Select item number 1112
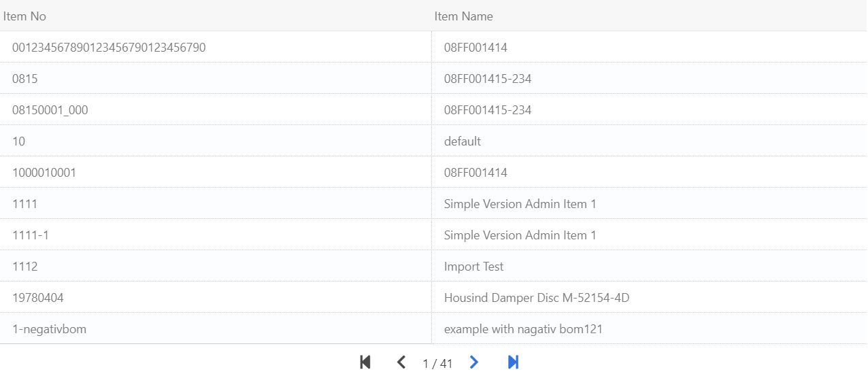This screenshot has width=868, height=374. (25, 267)
